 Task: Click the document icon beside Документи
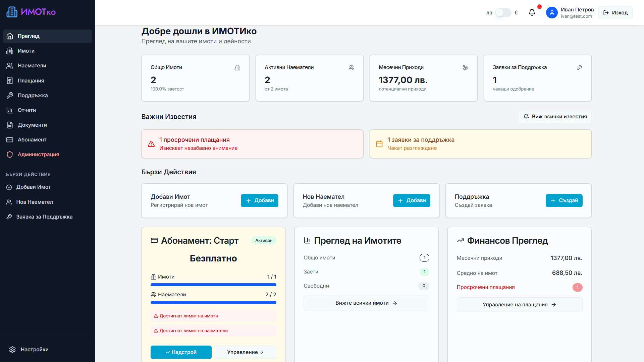10,125
